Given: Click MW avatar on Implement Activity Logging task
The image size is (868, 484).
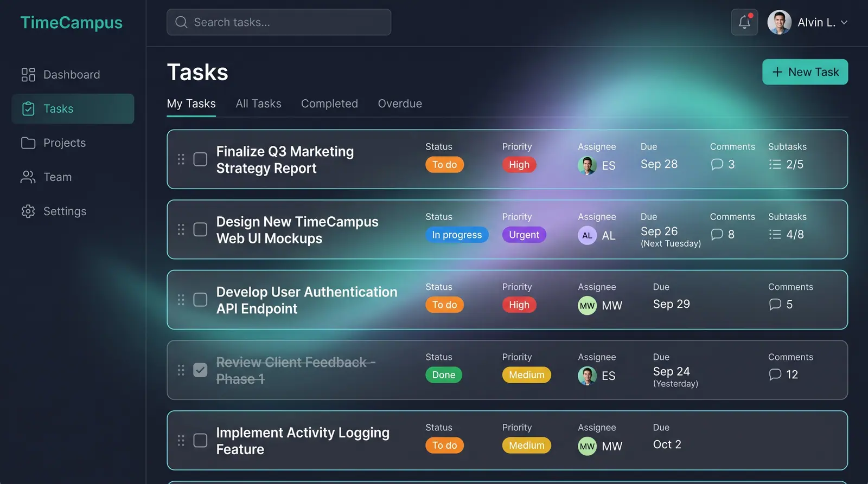Looking at the screenshot, I should tap(587, 446).
